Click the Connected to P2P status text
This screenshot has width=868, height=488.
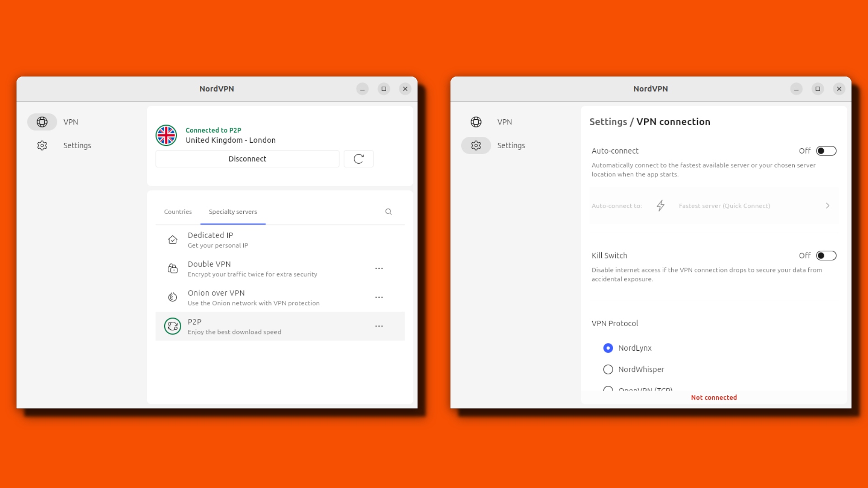(x=213, y=130)
